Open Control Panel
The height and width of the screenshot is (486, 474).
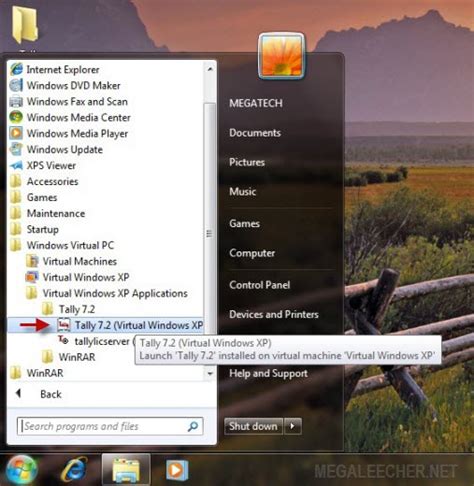coord(260,285)
